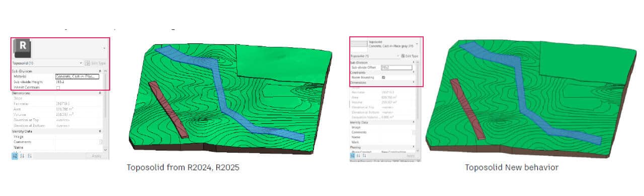Collapse the Phasing group
644x196 pixels.
[x=414, y=147]
